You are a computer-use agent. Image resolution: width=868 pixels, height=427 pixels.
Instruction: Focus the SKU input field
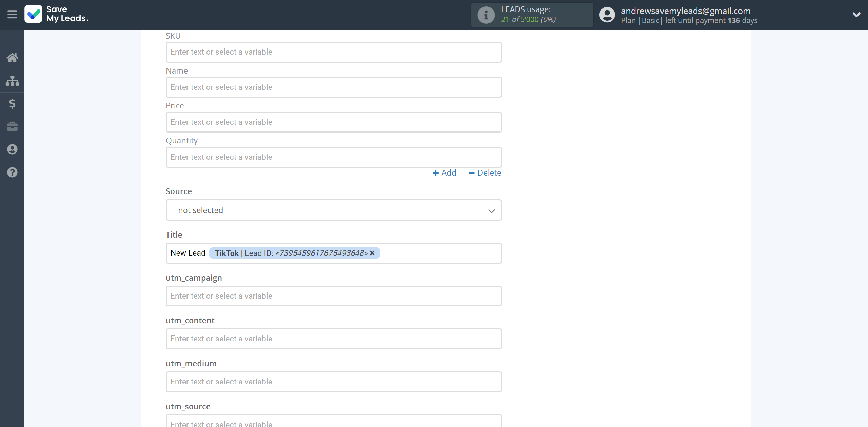(334, 52)
